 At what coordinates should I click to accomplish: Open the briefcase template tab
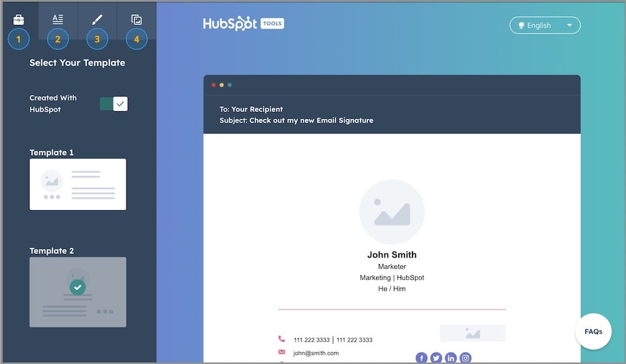click(x=19, y=19)
